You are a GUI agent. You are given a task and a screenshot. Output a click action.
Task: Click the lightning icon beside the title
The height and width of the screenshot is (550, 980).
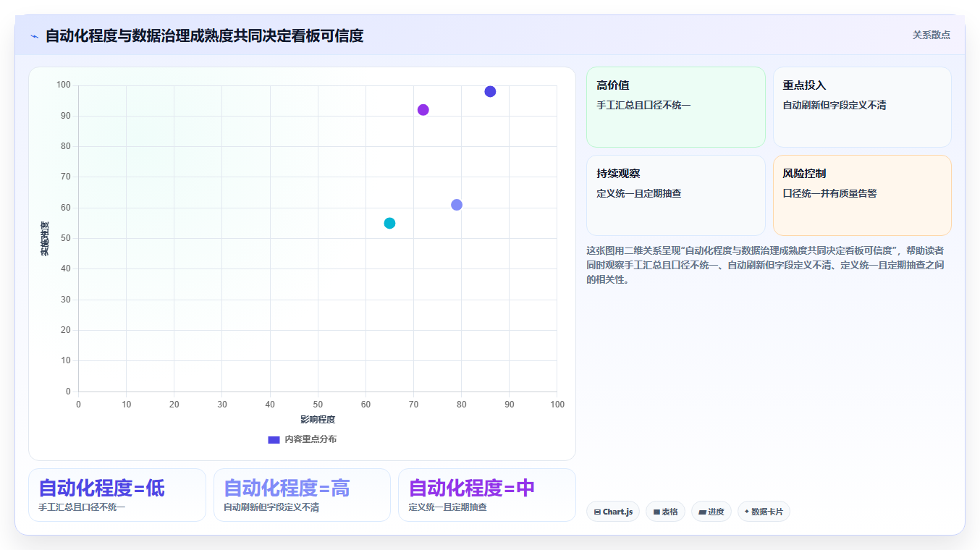[34, 36]
